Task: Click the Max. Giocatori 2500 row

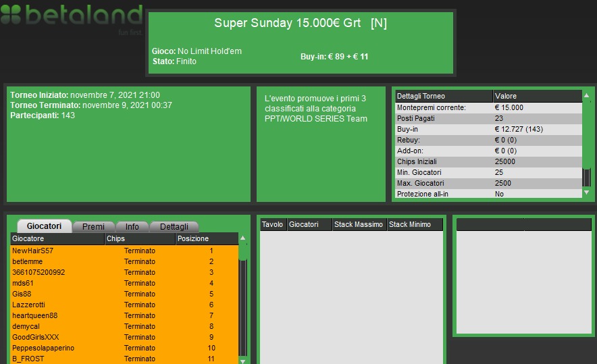Action: click(x=488, y=183)
